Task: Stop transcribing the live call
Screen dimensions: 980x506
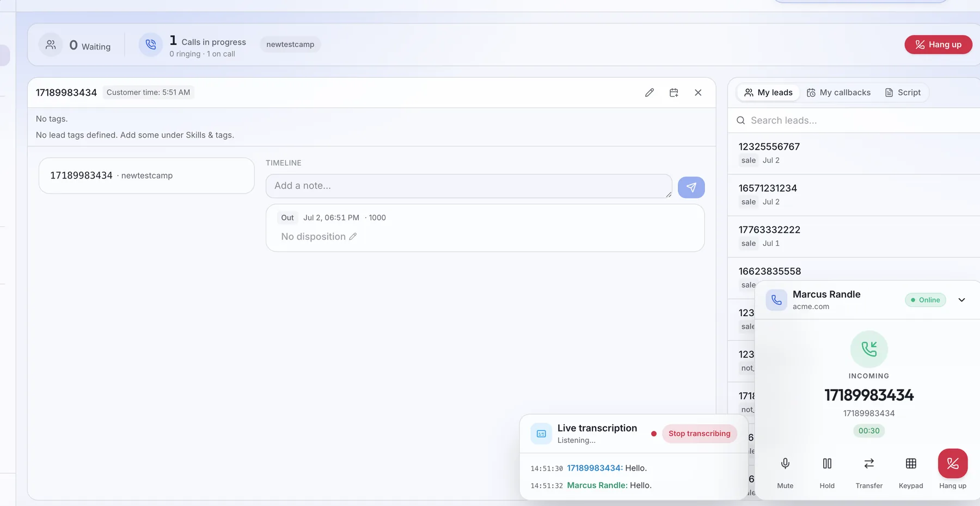Action: click(x=700, y=434)
